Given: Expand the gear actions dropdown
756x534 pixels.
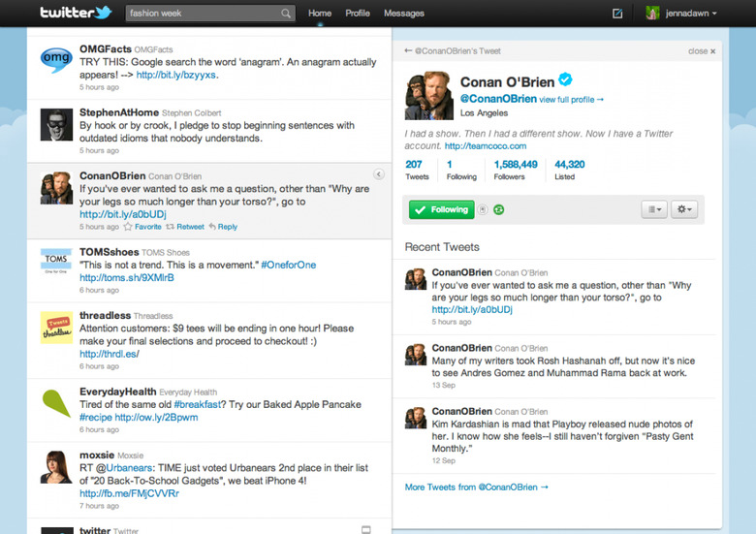Looking at the screenshot, I should pyautogui.click(x=685, y=209).
